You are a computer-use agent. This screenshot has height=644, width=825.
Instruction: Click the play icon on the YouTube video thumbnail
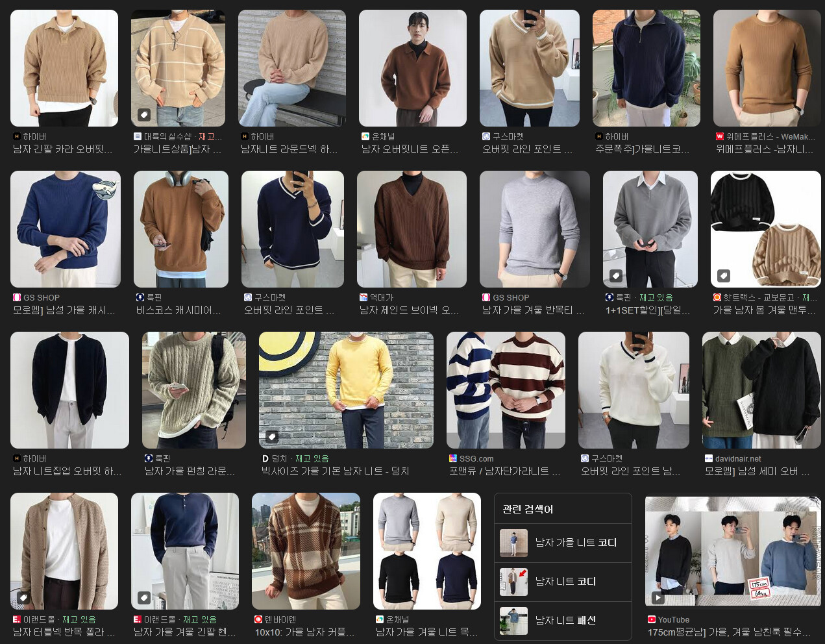[658, 598]
